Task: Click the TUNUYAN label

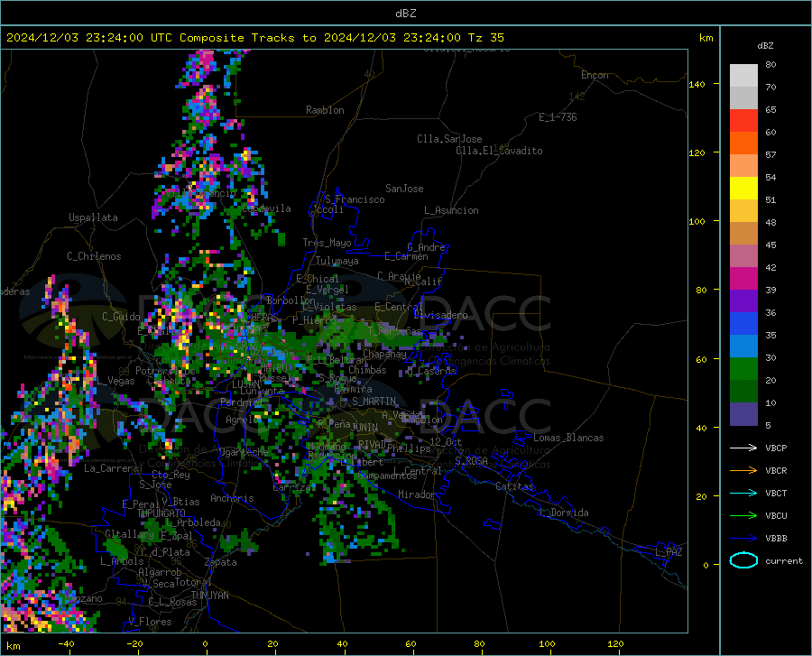Action: [x=209, y=596]
